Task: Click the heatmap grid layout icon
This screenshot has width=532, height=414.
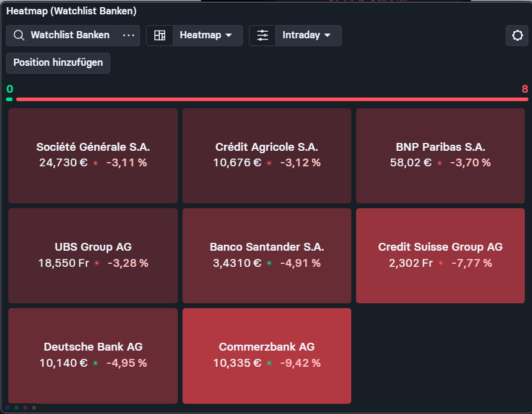Action: pos(160,35)
